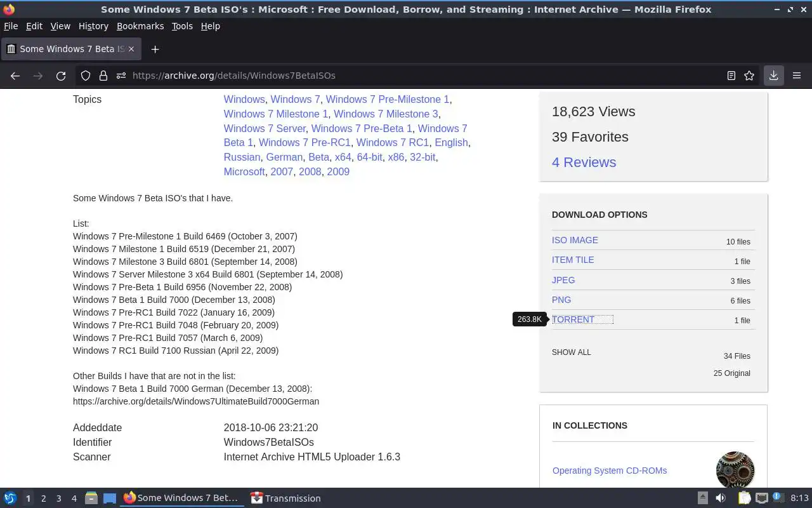Image resolution: width=812 pixels, height=508 pixels.
Task: Click the Windows 7 Milestone 3 topic
Action: [386, 114]
